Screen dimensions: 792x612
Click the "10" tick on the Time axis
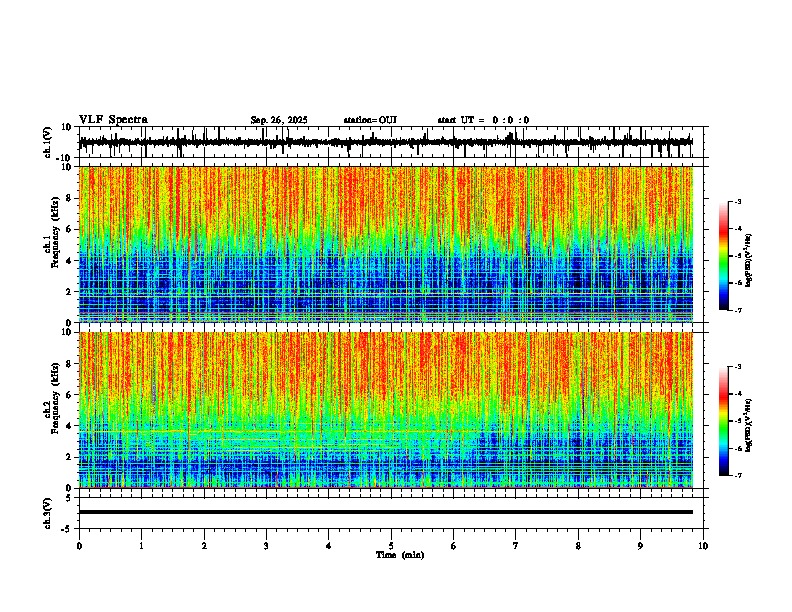pyautogui.click(x=703, y=546)
